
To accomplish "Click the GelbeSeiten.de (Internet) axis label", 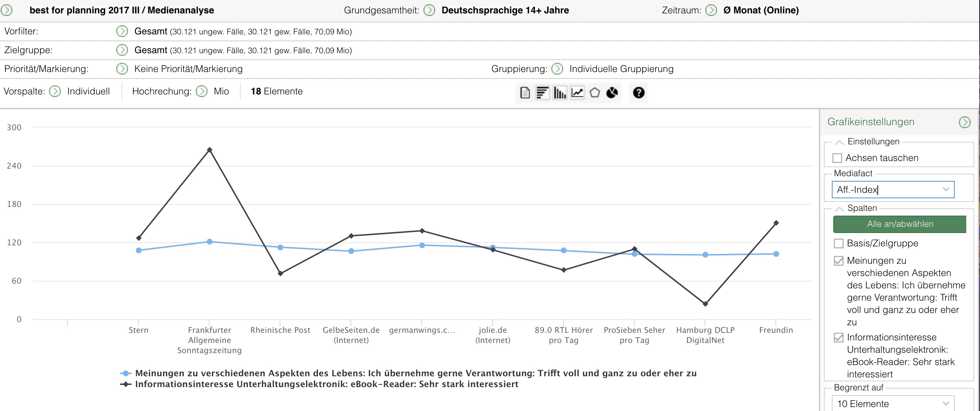I will point(351,335).
